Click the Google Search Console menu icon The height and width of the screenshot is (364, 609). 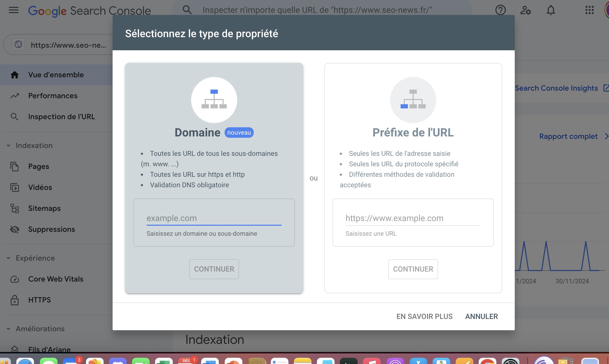pyautogui.click(x=13, y=10)
